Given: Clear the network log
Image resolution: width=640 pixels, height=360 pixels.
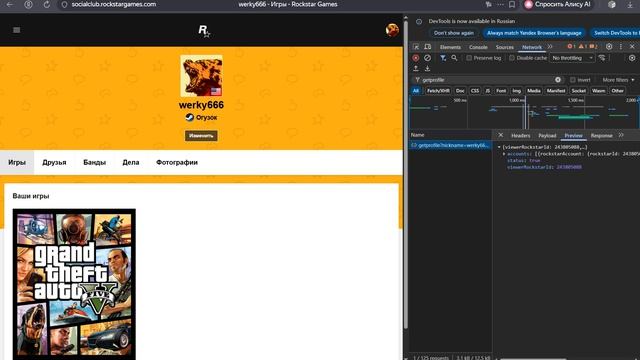Looking at the screenshot, I should 427,58.
